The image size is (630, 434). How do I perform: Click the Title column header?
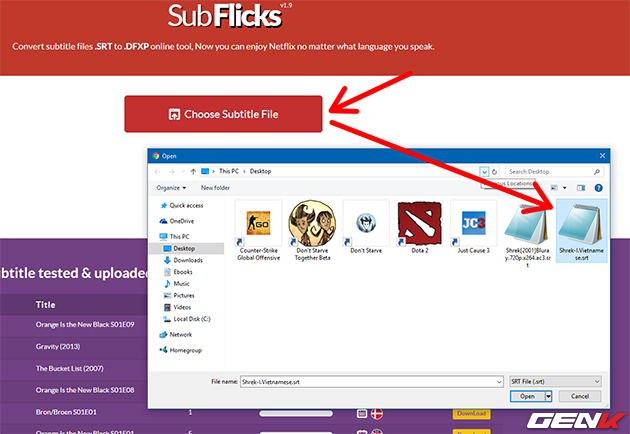[45, 305]
